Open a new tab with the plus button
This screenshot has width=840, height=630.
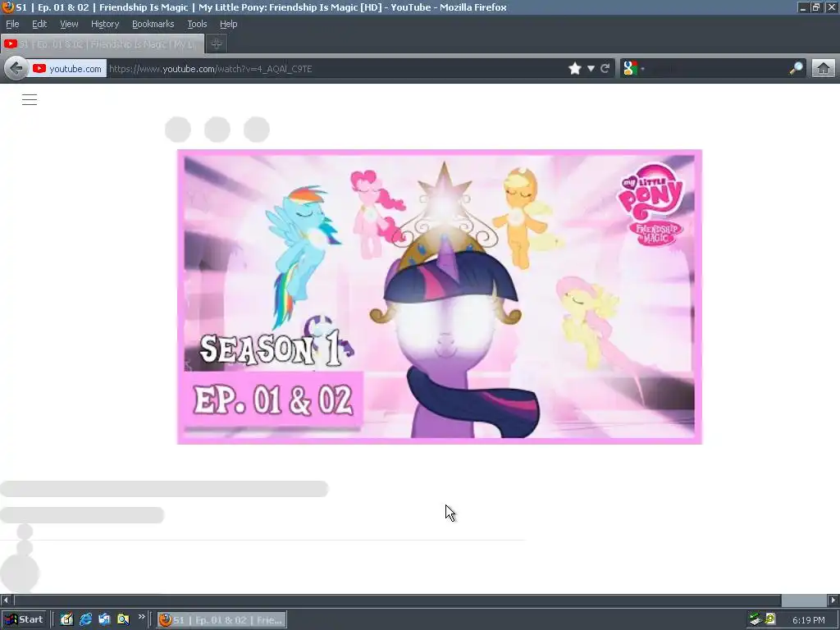click(x=217, y=44)
